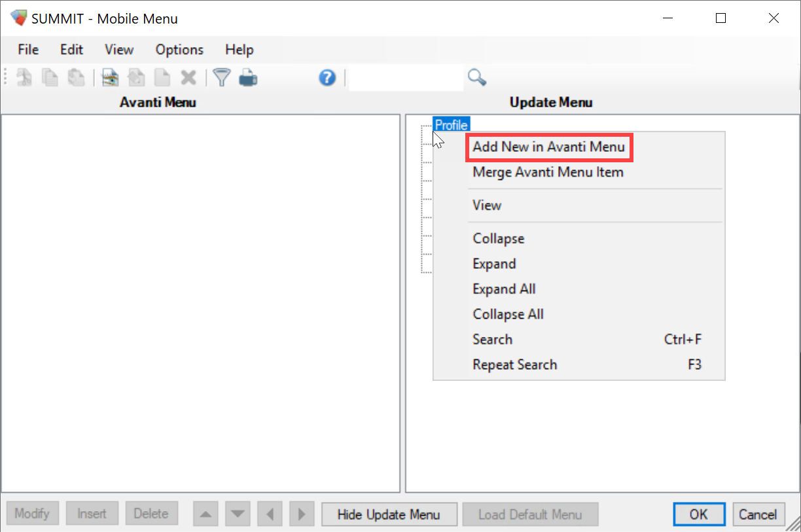801x532 pixels.
Task: Open the Options menu
Action: click(179, 50)
